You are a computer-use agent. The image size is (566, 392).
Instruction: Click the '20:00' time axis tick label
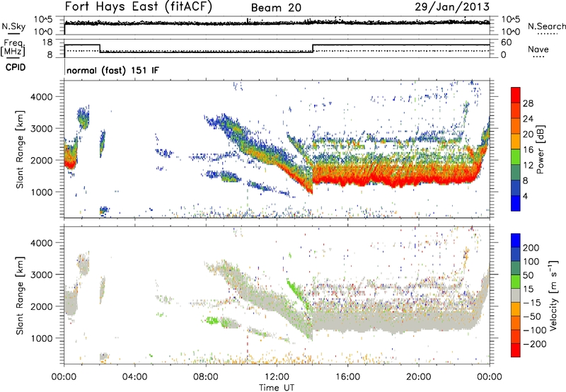pyautogui.click(x=418, y=377)
